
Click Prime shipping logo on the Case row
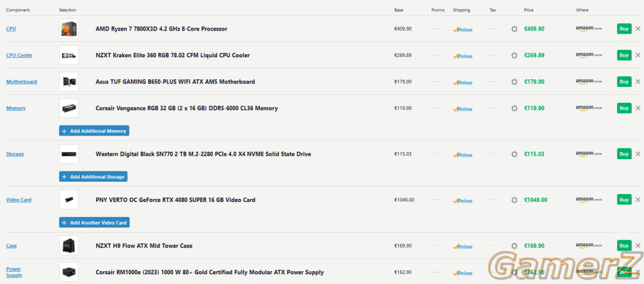pyautogui.click(x=463, y=246)
